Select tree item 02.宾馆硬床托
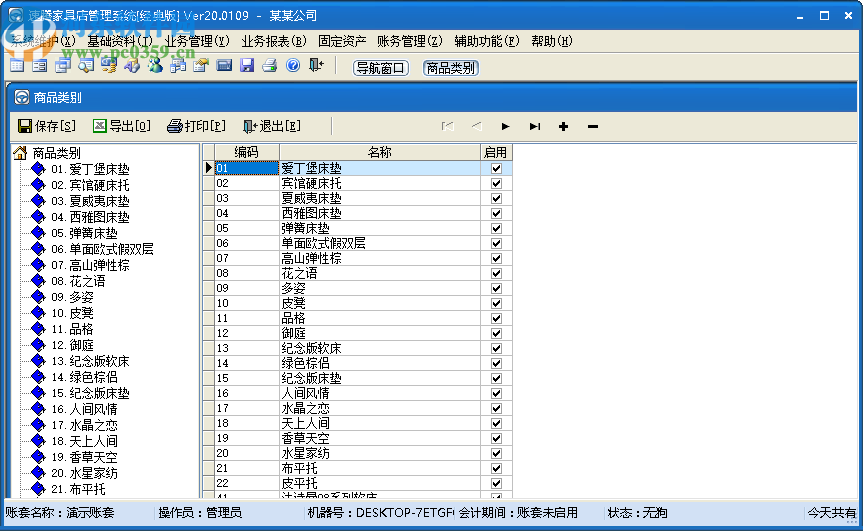This screenshot has width=863, height=531. click(x=90, y=185)
